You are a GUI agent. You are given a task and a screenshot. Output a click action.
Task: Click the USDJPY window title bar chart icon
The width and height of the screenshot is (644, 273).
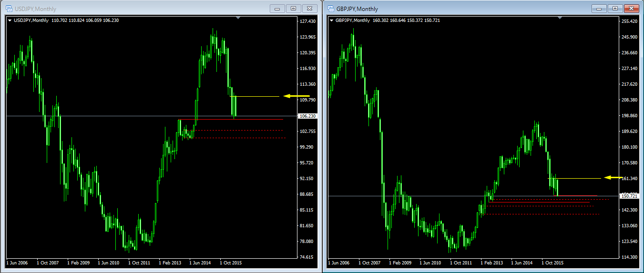tap(9, 9)
